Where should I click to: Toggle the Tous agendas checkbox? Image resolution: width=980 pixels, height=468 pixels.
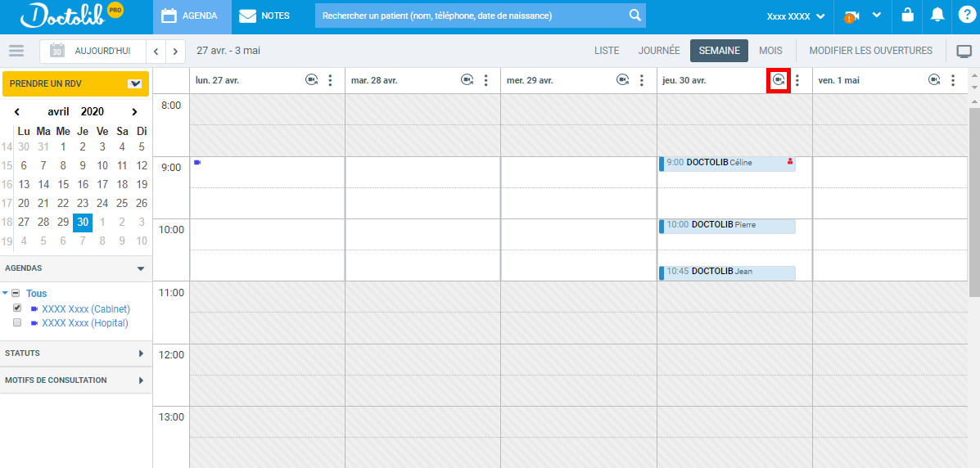pos(16,293)
